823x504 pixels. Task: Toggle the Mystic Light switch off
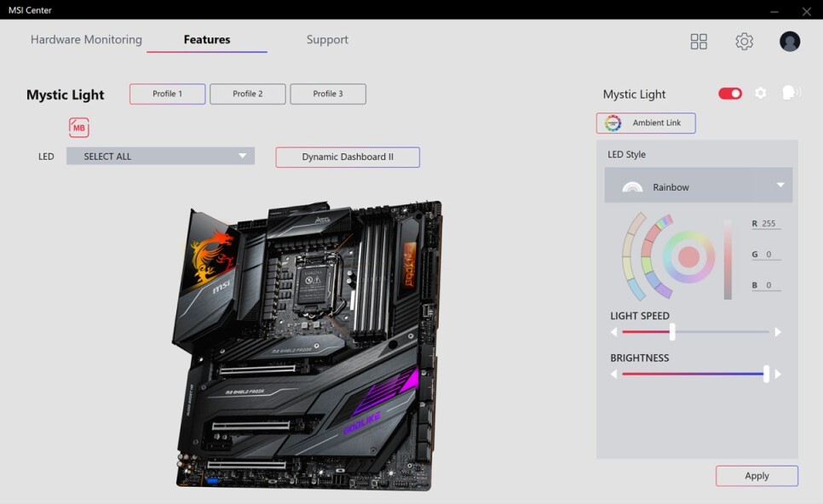coord(730,94)
